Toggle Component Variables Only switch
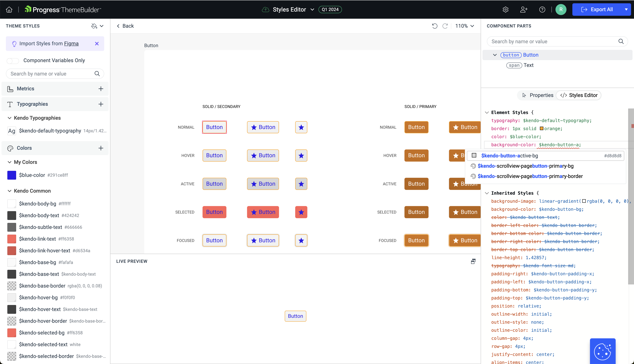 pyautogui.click(x=13, y=60)
